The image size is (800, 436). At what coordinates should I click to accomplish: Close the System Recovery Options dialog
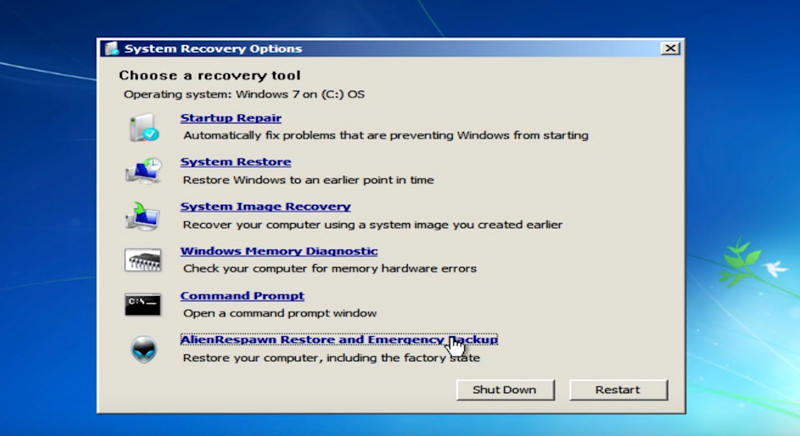click(x=670, y=48)
